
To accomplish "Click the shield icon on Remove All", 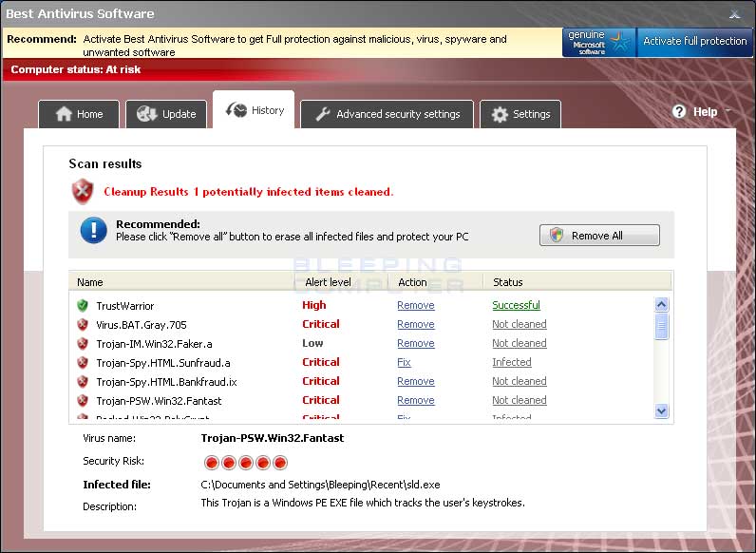I will click(x=557, y=235).
